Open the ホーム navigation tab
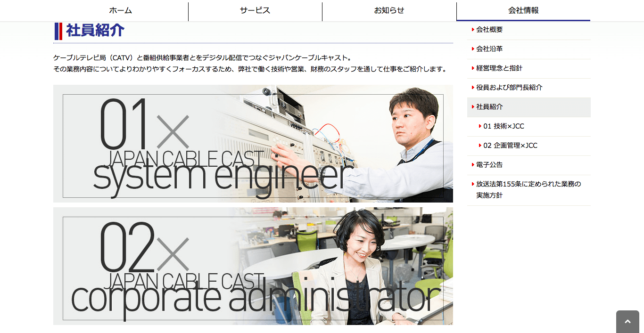Screen dimensions: 644x333 point(121,10)
